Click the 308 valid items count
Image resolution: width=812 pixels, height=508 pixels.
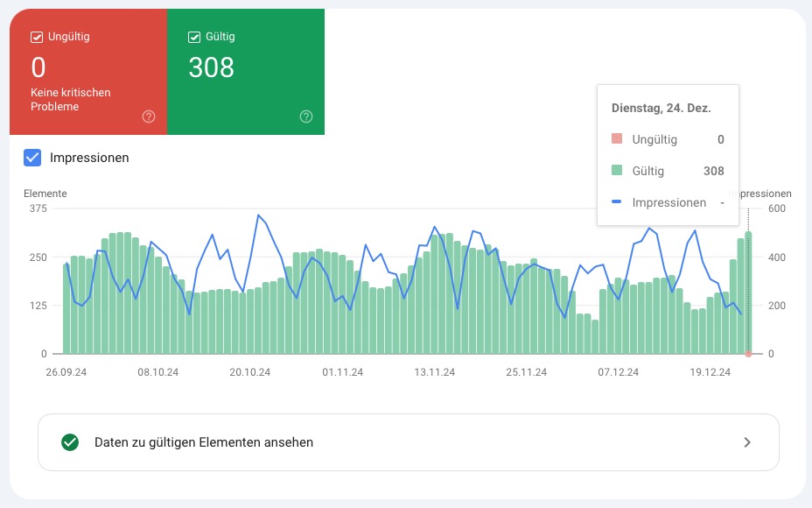coord(211,67)
